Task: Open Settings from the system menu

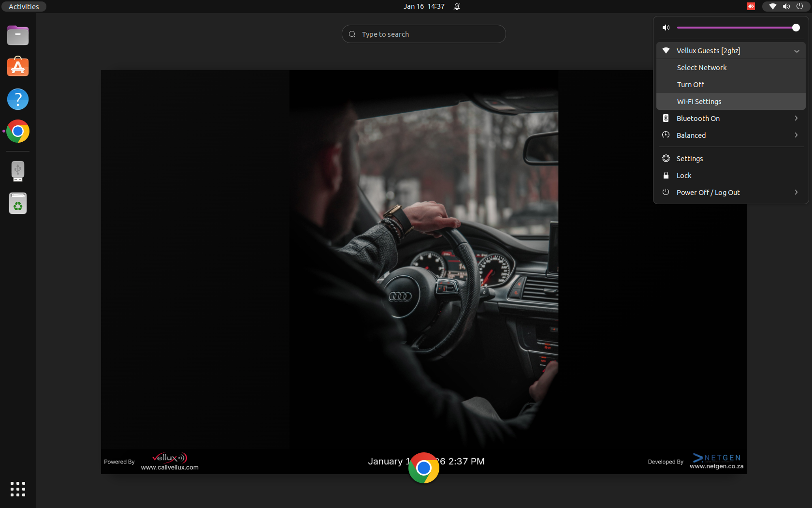Action: [x=689, y=159]
